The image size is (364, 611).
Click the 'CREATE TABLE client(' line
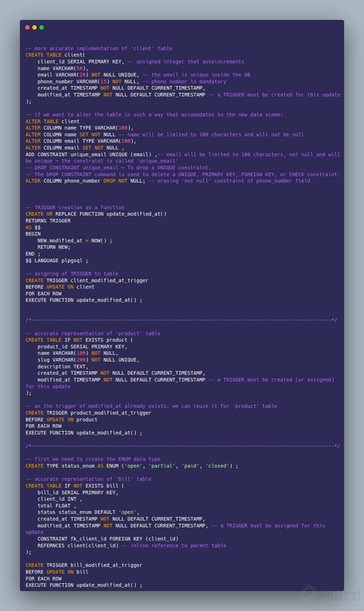click(x=55, y=55)
